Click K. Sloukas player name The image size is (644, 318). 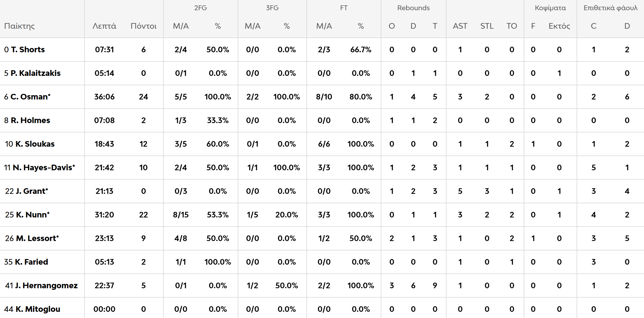(35, 144)
